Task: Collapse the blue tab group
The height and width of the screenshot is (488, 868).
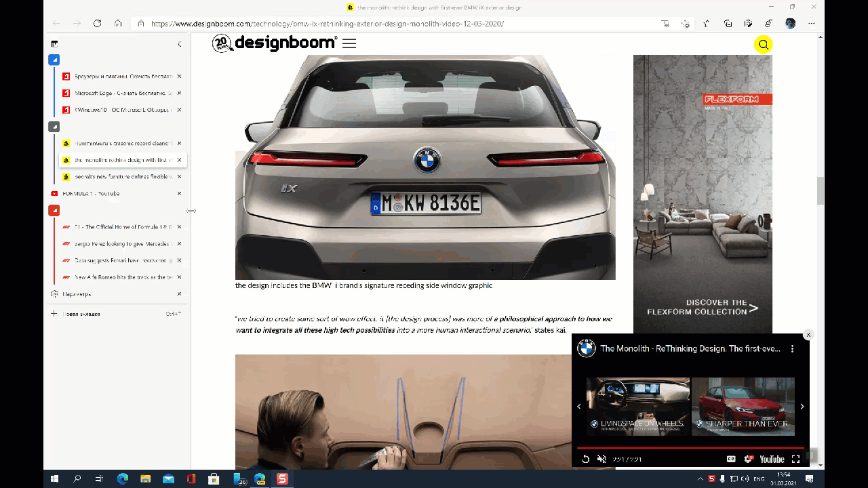Action: tap(54, 60)
